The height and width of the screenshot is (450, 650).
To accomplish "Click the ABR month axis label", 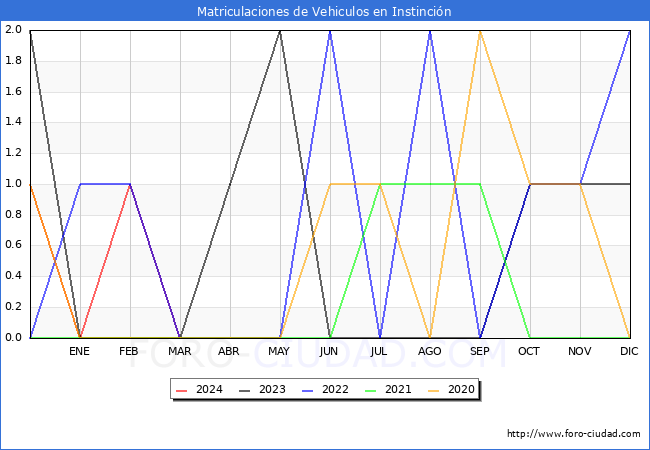I will (229, 351).
